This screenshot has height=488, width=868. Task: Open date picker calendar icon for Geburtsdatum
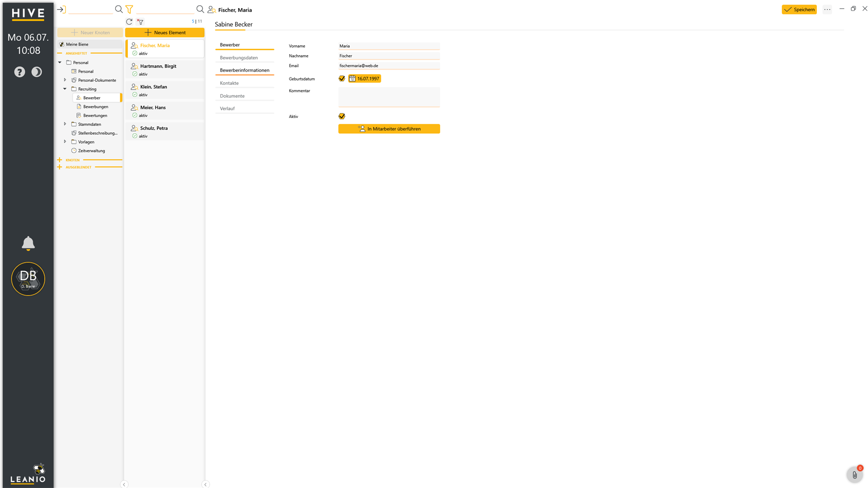pos(352,79)
